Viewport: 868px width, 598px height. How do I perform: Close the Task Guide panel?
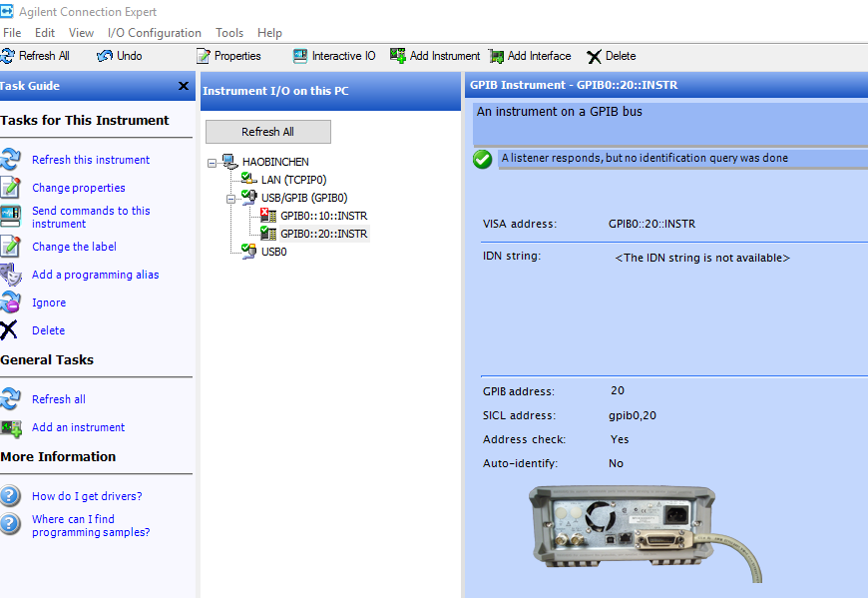click(x=184, y=86)
